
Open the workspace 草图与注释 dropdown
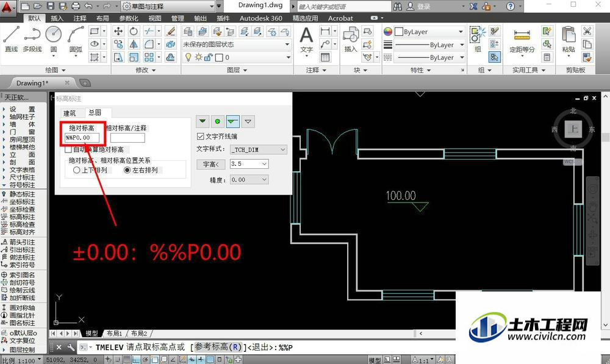[168, 6]
